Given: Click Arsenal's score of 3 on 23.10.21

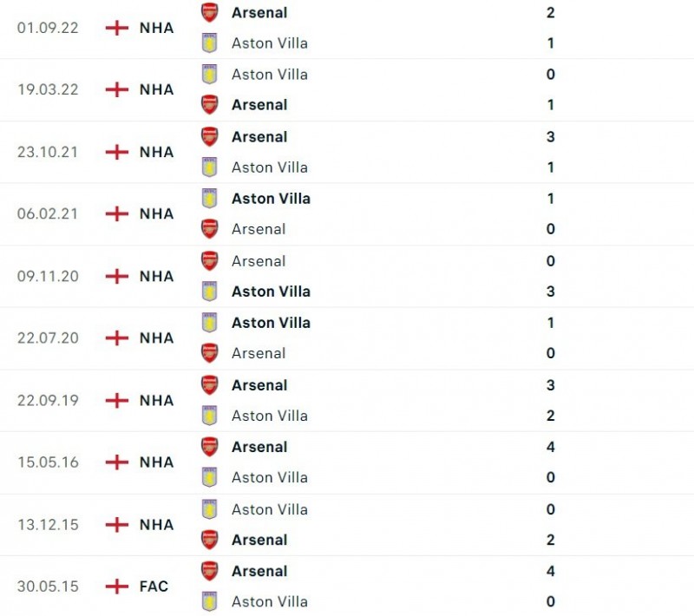Looking at the screenshot, I should point(551,137).
